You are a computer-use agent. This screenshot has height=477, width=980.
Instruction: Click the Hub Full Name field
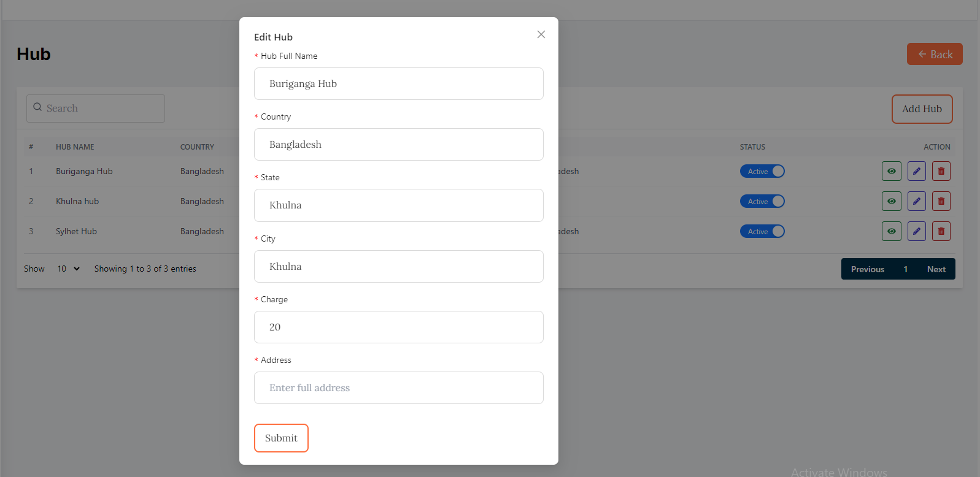(x=398, y=84)
